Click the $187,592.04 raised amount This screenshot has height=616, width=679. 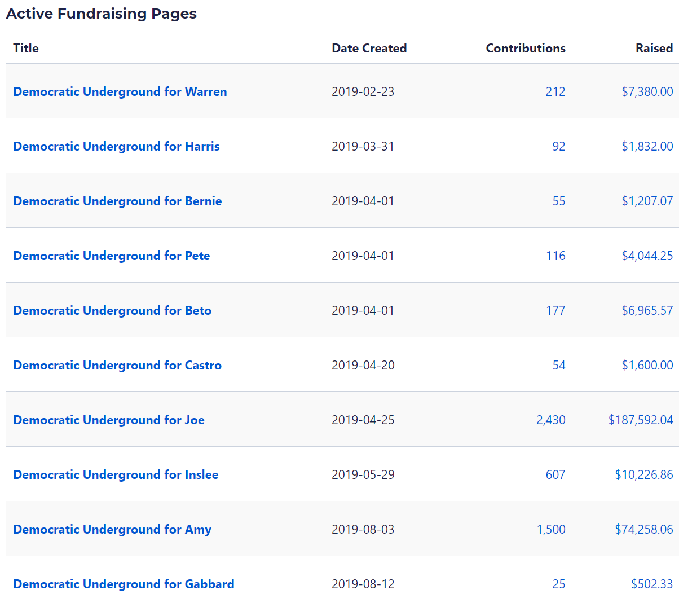click(641, 420)
